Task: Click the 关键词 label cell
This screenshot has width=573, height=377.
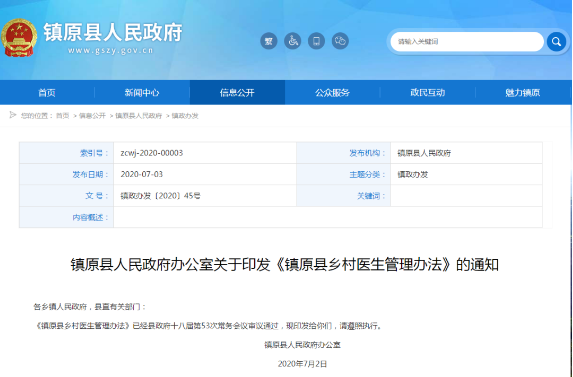Action: click(344, 196)
